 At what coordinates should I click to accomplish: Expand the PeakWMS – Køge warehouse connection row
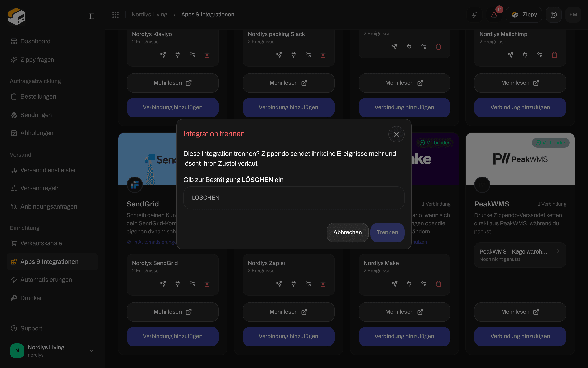coord(520,255)
